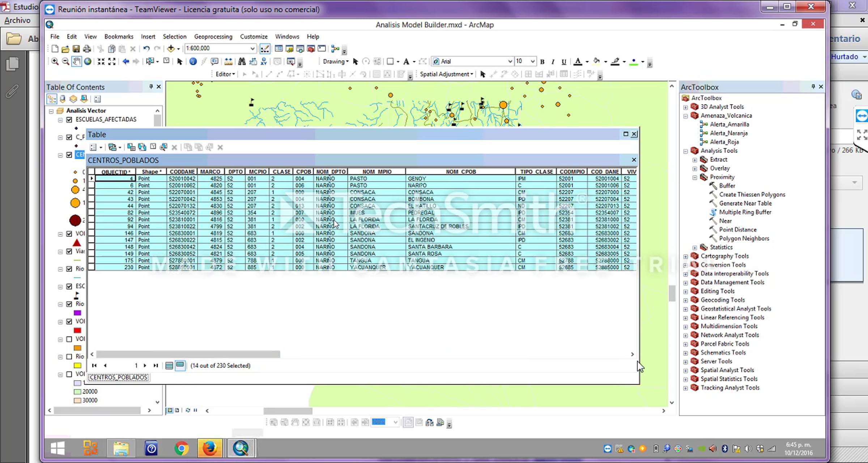Undo the last action in ArcMap
The image size is (868, 463).
[x=146, y=49]
